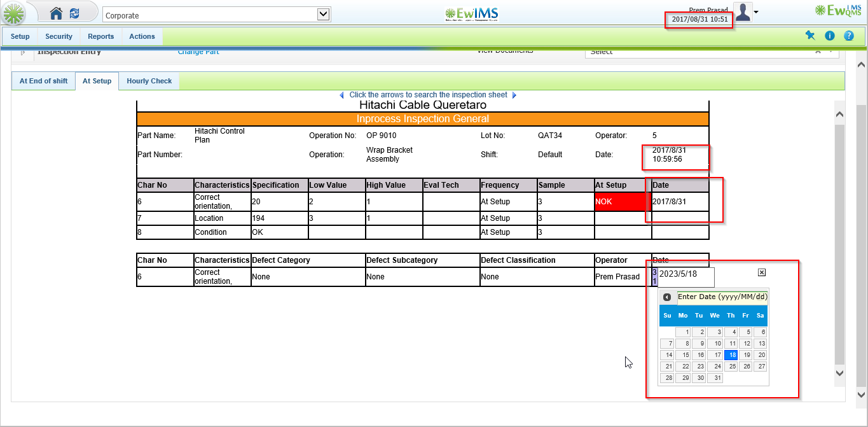Viewport: 868px width, 427px height.
Task: Click the Frequency column header
Action: click(x=509, y=185)
